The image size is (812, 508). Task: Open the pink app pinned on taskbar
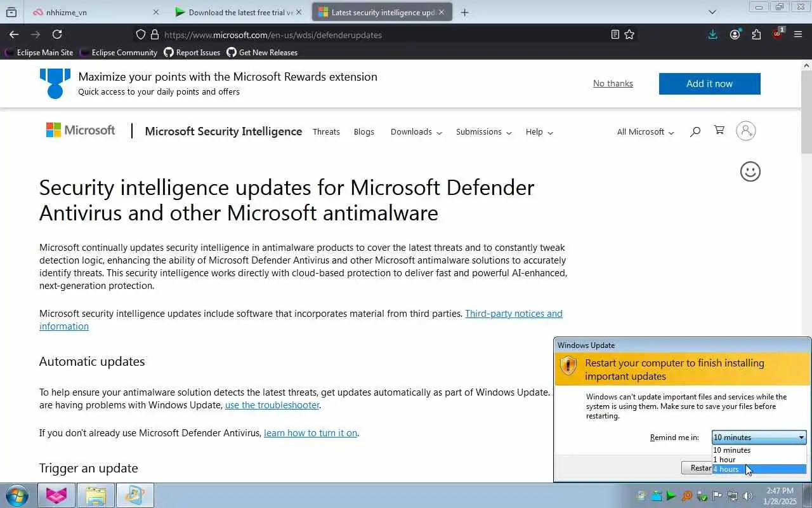point(56,495)
